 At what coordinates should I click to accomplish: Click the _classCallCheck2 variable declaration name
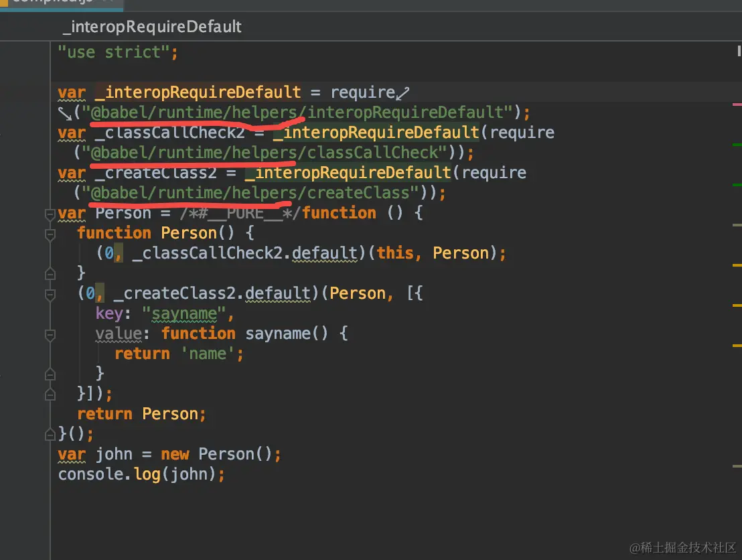pyautogui.click(x=170, y=132)
